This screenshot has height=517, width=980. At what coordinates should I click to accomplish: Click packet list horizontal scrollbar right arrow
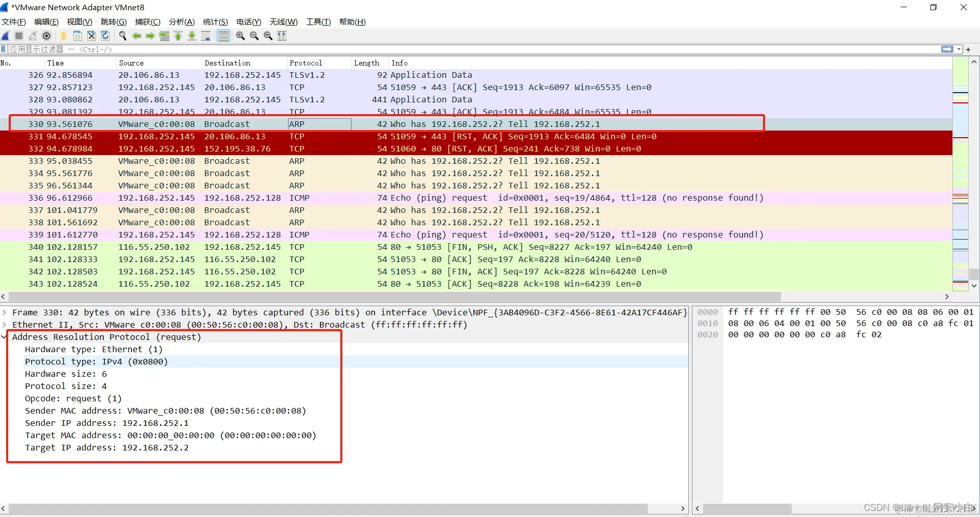click(x=947, y=296)
